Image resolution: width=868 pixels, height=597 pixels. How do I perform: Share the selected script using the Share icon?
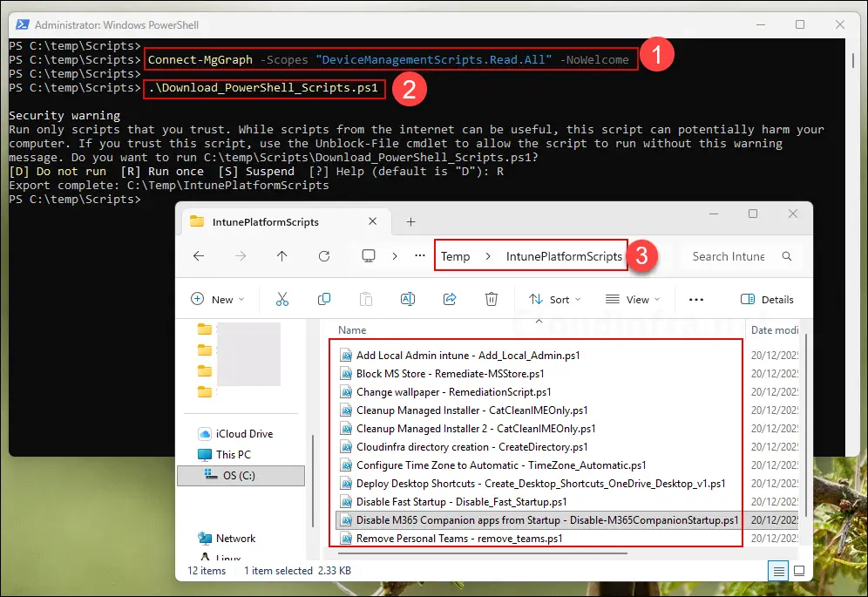click(450, 299)
